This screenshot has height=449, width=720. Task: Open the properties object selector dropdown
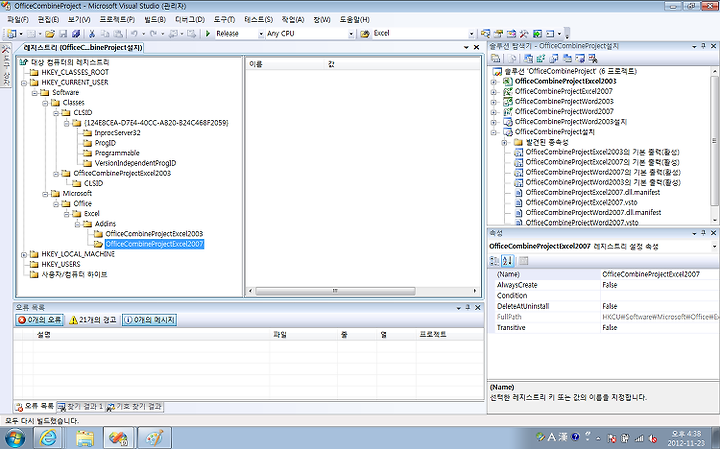[714, 247]
